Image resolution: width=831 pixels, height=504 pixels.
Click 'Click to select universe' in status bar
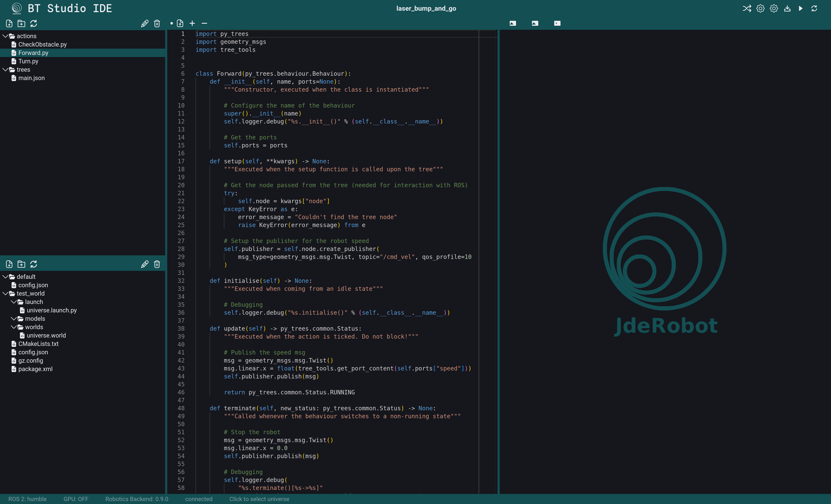tap(259, 499)
